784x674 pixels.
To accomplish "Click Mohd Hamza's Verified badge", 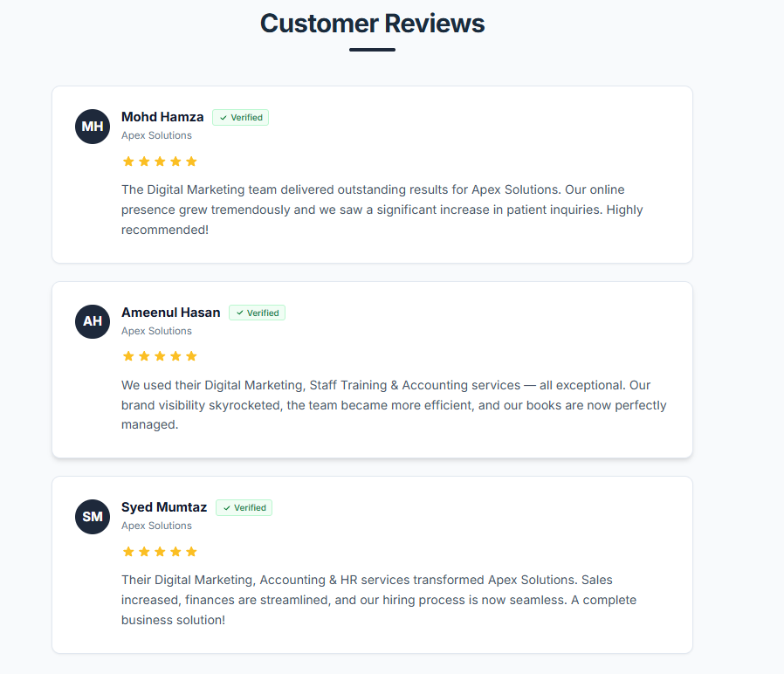I will [x=241, y=118].
